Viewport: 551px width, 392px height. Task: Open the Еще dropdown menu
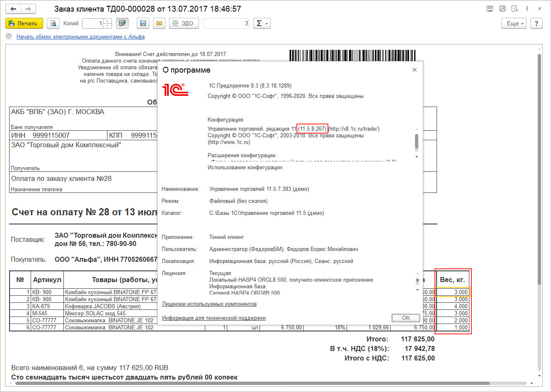pyautogui.click(x=515, y=23)
